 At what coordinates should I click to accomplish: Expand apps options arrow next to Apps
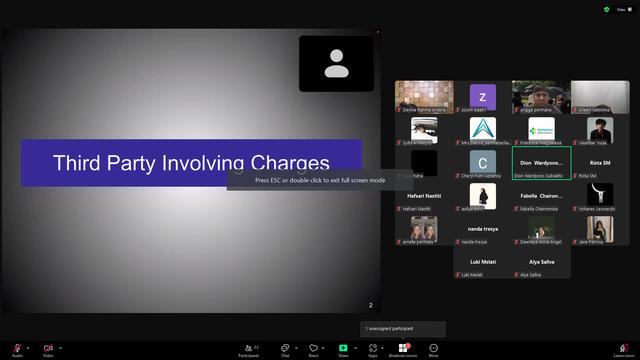click(x=382, y=348)
